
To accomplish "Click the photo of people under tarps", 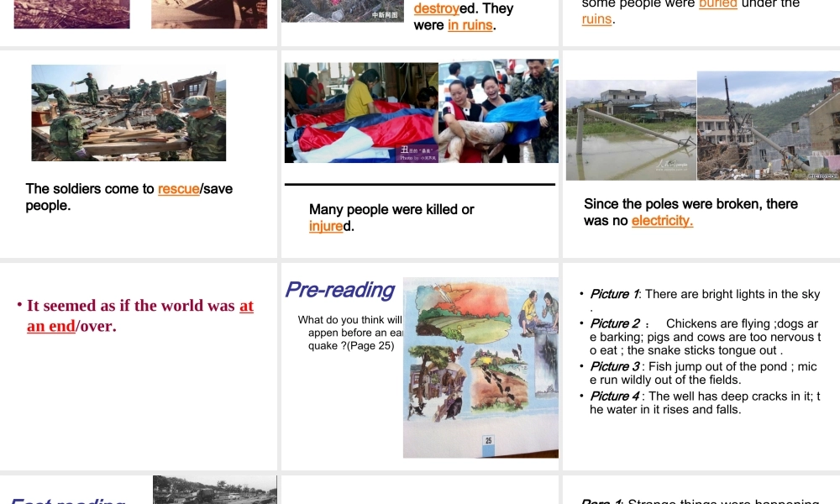I will point(361,113).
